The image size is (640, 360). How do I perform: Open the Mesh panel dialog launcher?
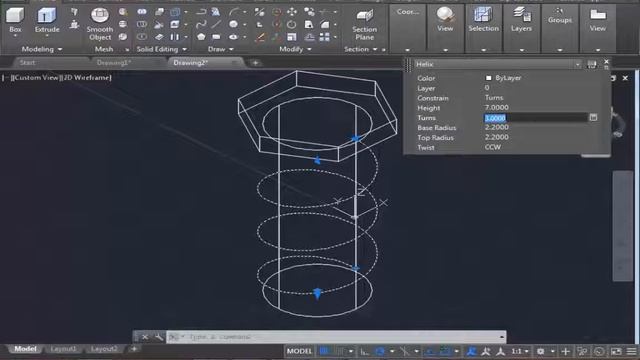point(127,50)
